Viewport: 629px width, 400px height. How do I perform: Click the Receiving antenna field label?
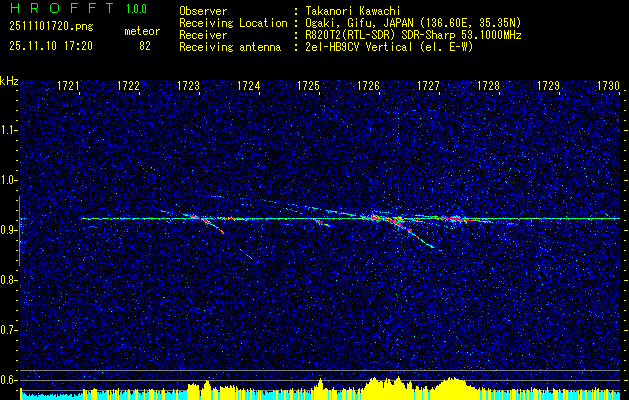[230, 47]
